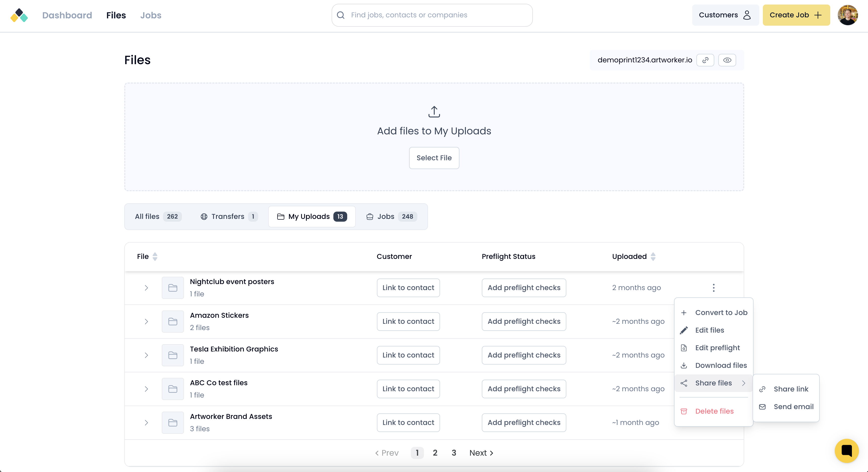Expand the Artworker Brand Assets row
This screenshot has width=868, height=472.
click(146, 422)
